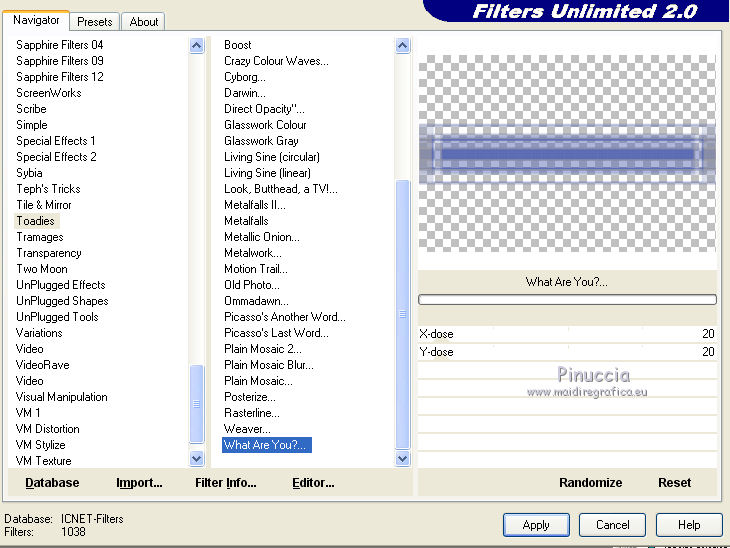Click Import... button
730x548 pixels.
point(139,483)
